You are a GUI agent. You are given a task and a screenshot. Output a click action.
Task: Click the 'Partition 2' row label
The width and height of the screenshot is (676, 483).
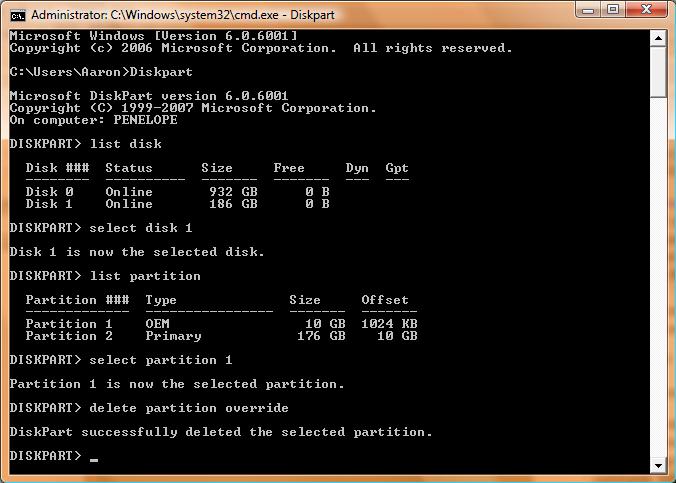69,336
